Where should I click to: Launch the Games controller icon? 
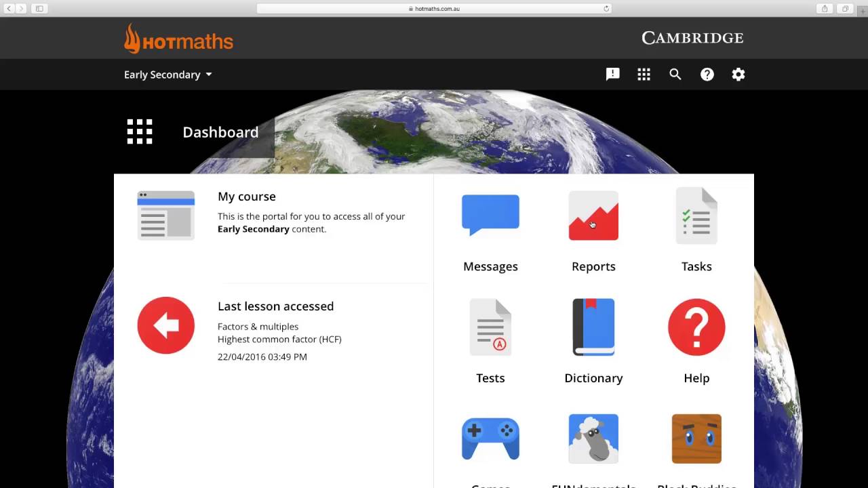click(x=490, y=439)
